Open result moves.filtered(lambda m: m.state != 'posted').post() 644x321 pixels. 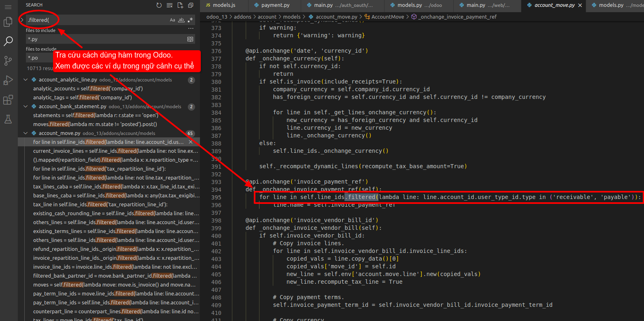95,124
